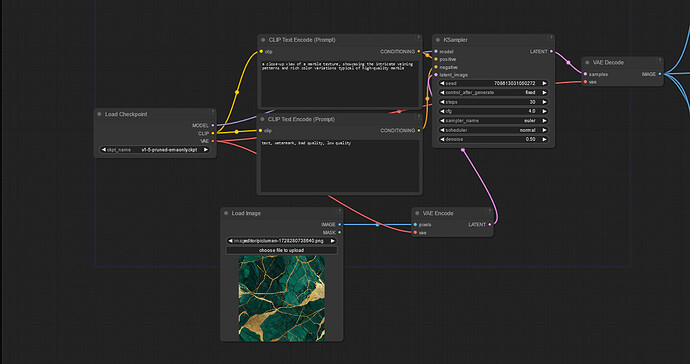690x364 pixels.
Task: Open the image file selector in Load Image
Action: pyautogui.click(x=282, y=241)
